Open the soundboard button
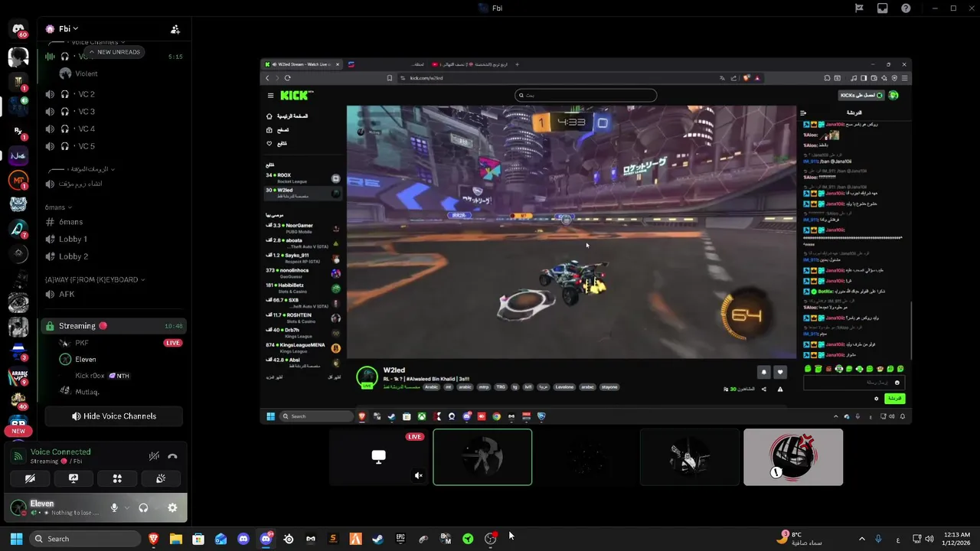This screenshot has width=980, height=551. [x=161, y=478]
